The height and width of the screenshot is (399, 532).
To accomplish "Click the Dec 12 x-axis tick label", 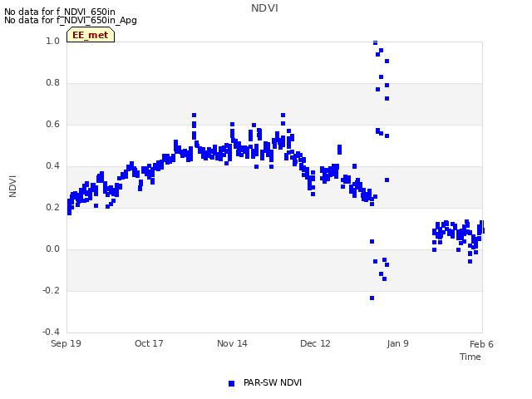I will 315,343.
